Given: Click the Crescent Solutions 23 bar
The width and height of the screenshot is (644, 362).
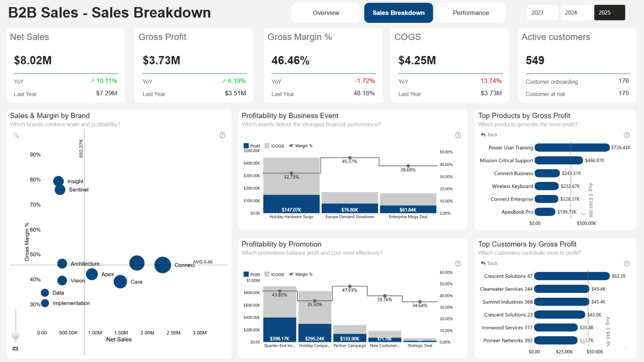Looking at the screenshot, I should [560, 314].
